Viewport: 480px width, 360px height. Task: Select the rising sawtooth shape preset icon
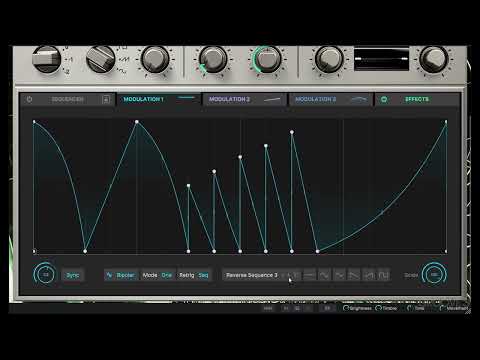[369, 275]
